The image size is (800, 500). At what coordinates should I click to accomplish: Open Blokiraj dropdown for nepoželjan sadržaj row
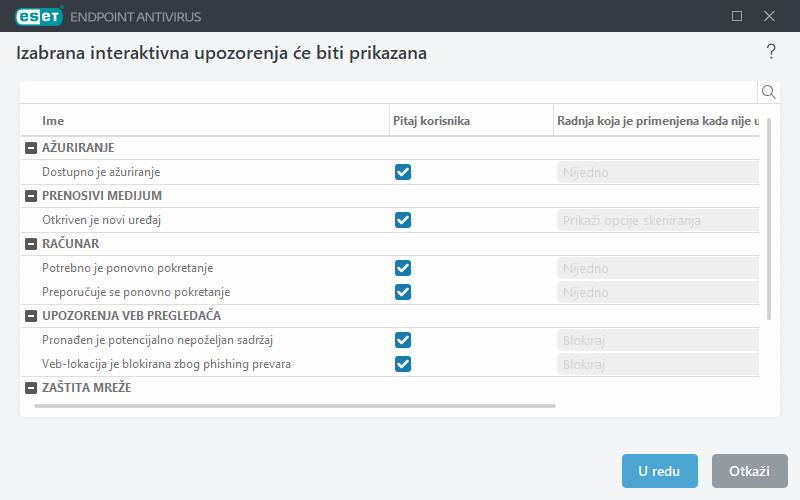click(x=658, y=340)
